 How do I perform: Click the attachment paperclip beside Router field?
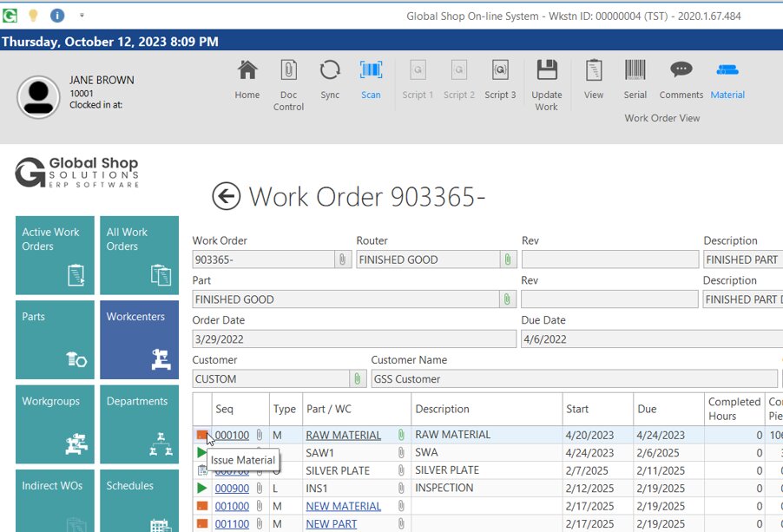click(506, 259)
